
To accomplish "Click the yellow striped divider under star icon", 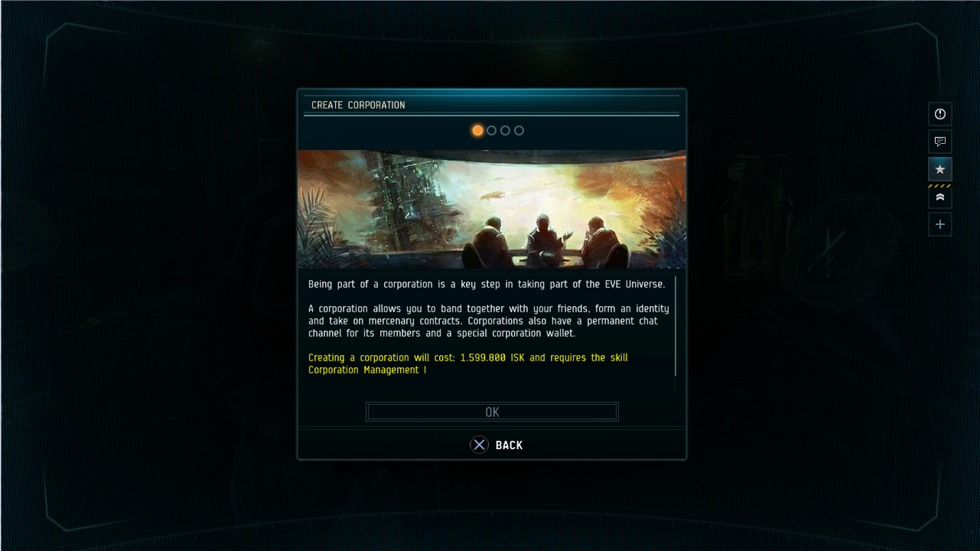I will [940, 185].
